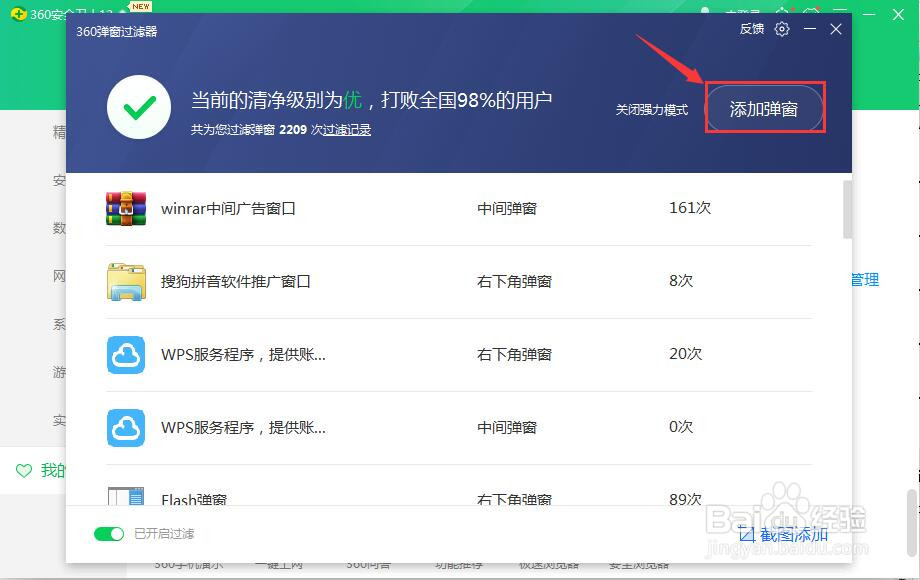Click the 89次 count value

click(686, 498)
